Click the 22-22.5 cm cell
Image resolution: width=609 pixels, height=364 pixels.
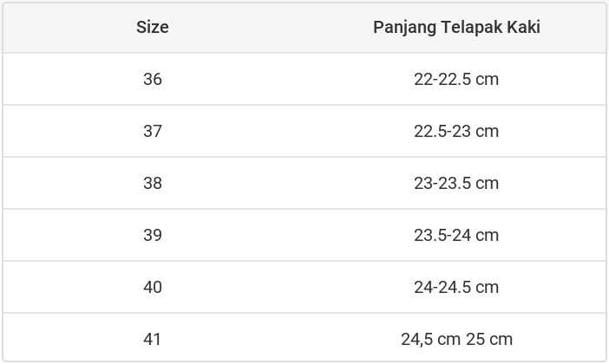456,79
